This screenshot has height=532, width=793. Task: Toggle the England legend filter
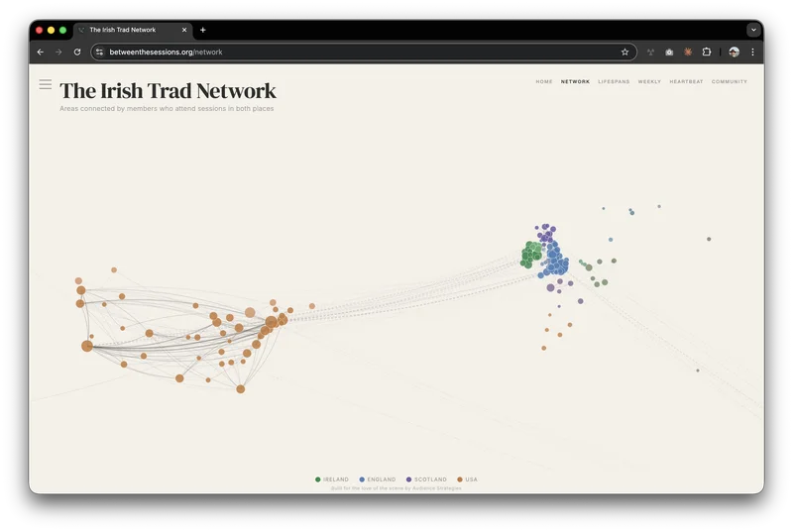pos(378,479)
